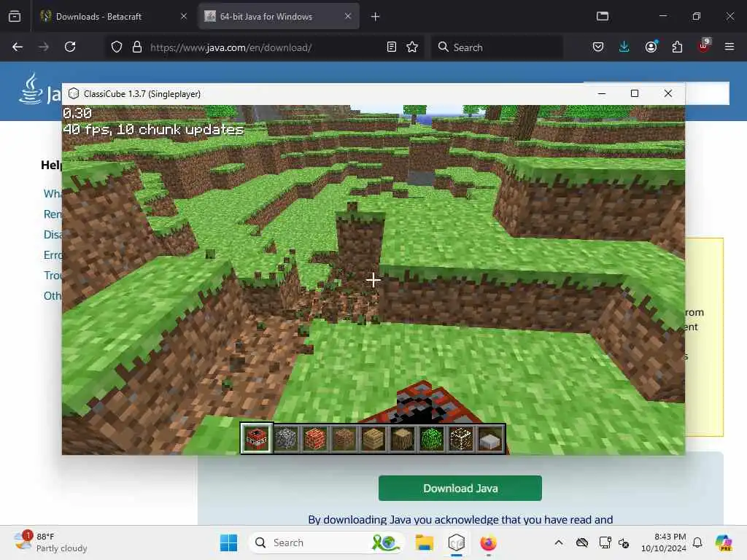Switch to Downloads - Betacraft tab
Screen dimensions: 747x560
pos(112,16)
